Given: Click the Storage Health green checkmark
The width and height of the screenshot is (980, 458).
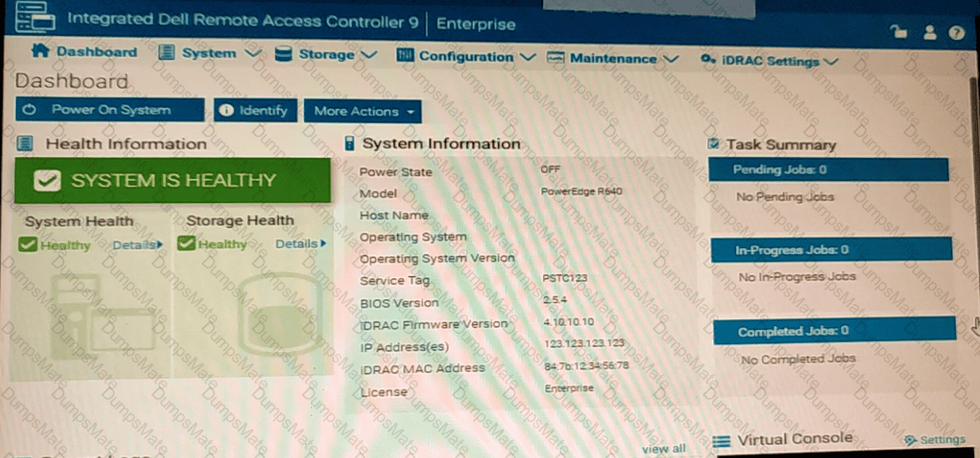Looking at the screenshot, I should pos(187,244).
